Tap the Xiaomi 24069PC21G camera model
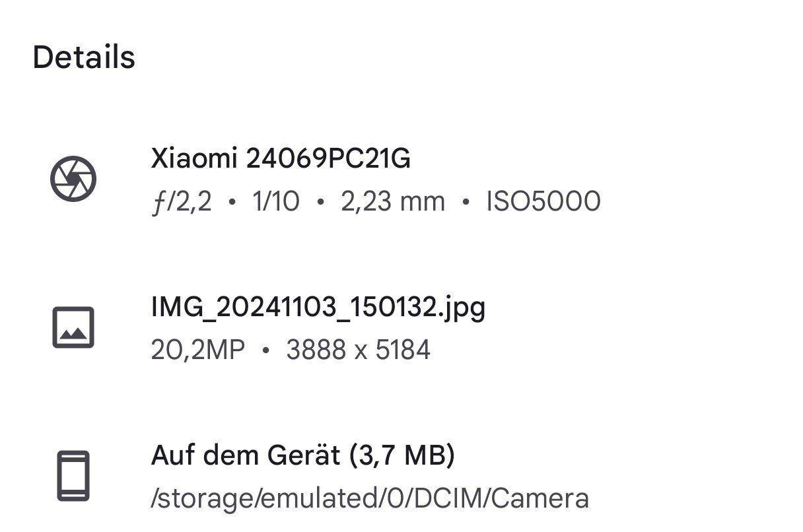Image resolution: width=803 pixels, height=532 pixels. click(281, 158)
